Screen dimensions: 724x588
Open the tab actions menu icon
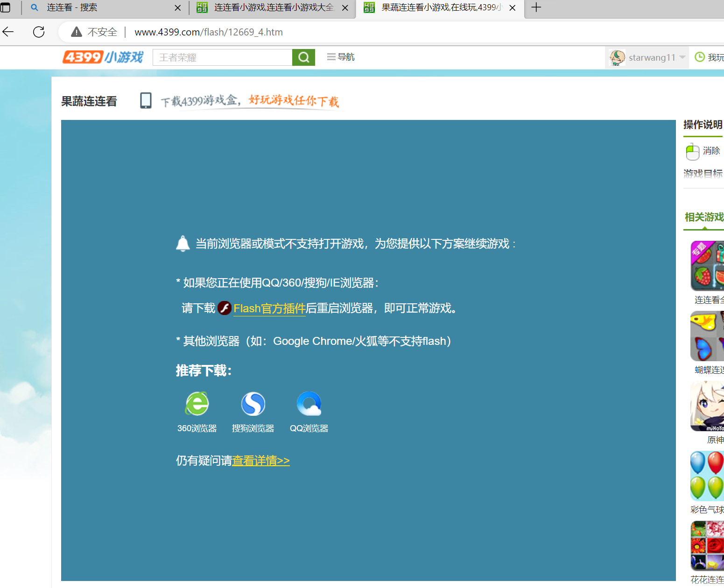5,7
